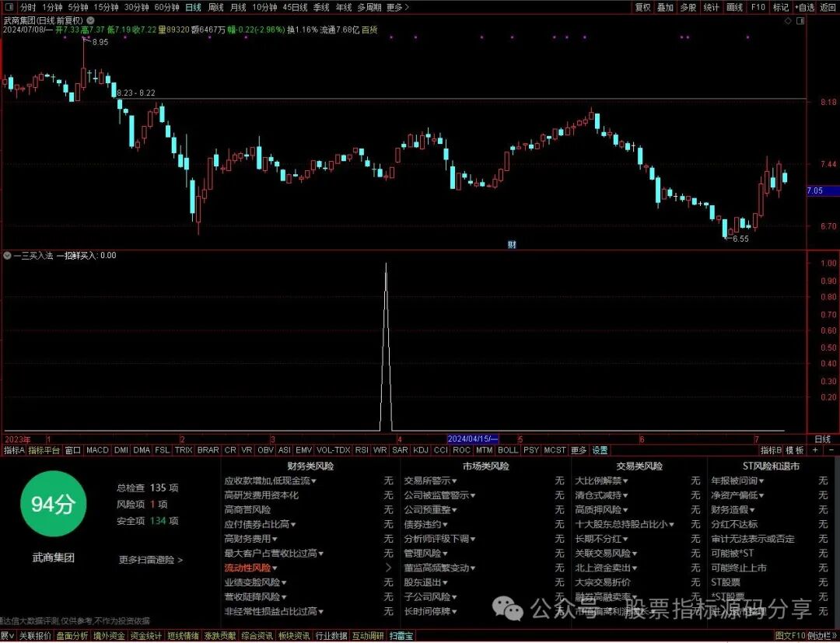The height and width of the screenshot is (643, 840).
Task: Switch to 月线 monthly chart
Action: point(237,7)
